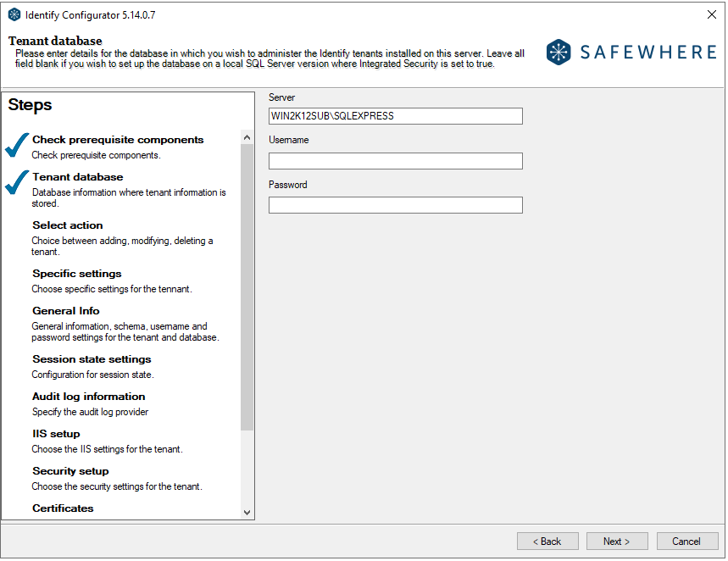728x561 pixels.
Task: Focus the Password input field
Action: 396,205
